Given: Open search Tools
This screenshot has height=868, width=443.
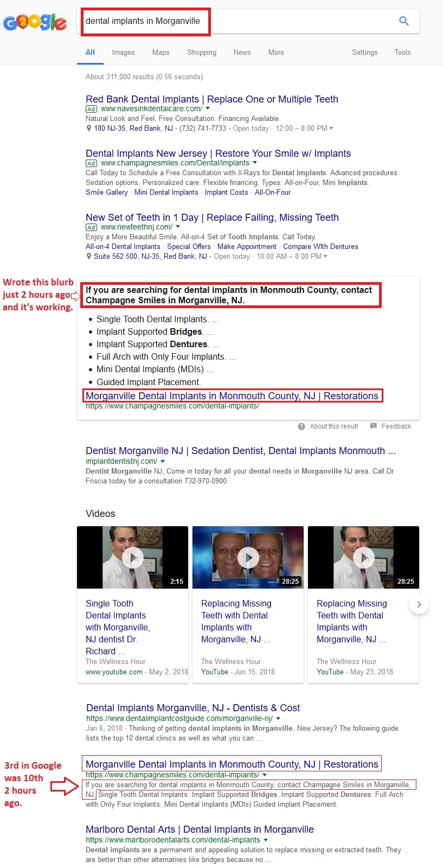Looking at the screenshot, I should point(402,53).
